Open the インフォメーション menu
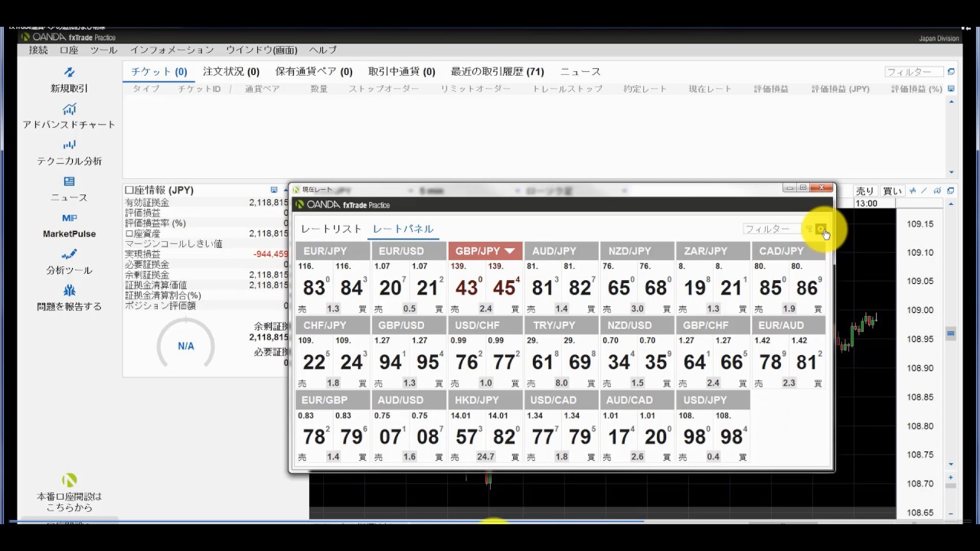This screenshot has width=980, height=551. 171,50
